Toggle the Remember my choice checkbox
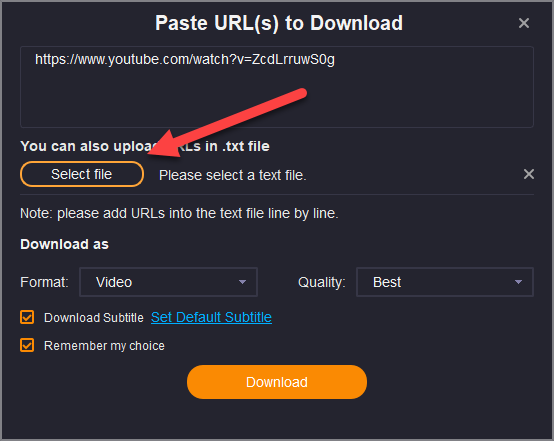Viewport: 554px width, 441px height. coord(27,345)
